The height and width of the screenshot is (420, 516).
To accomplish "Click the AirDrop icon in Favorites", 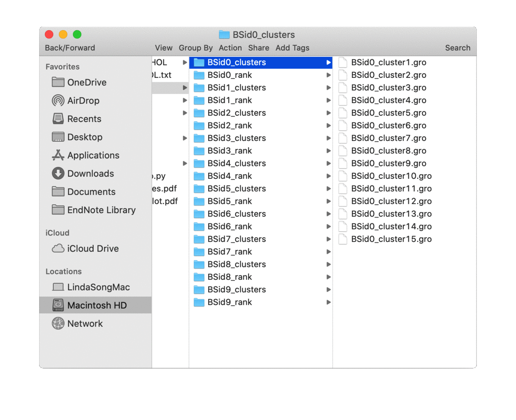I will (58, 101).
